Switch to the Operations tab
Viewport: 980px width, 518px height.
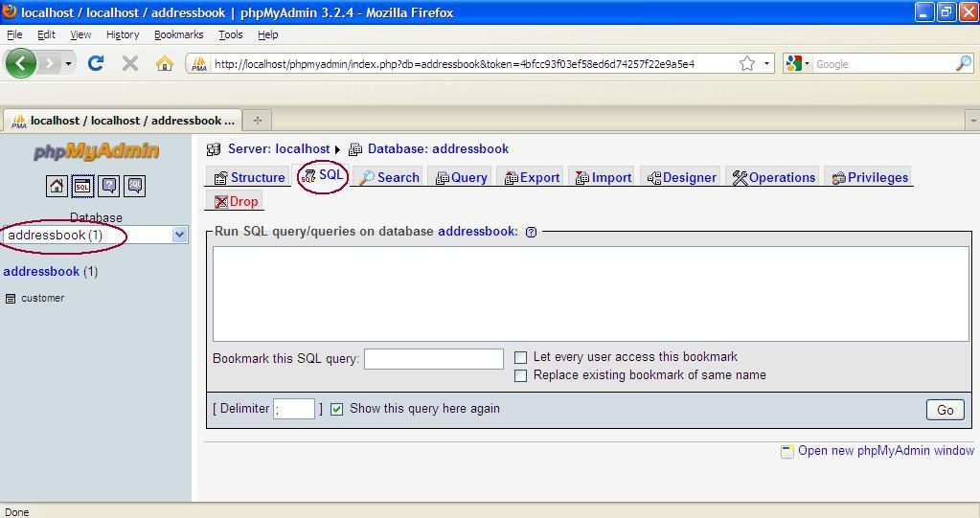point(773,177)
